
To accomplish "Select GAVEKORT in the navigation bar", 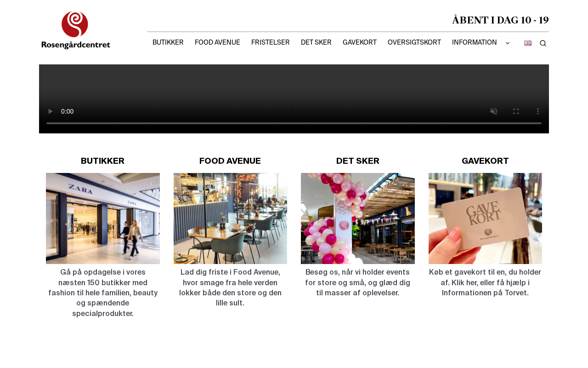I will coord(360,42).
